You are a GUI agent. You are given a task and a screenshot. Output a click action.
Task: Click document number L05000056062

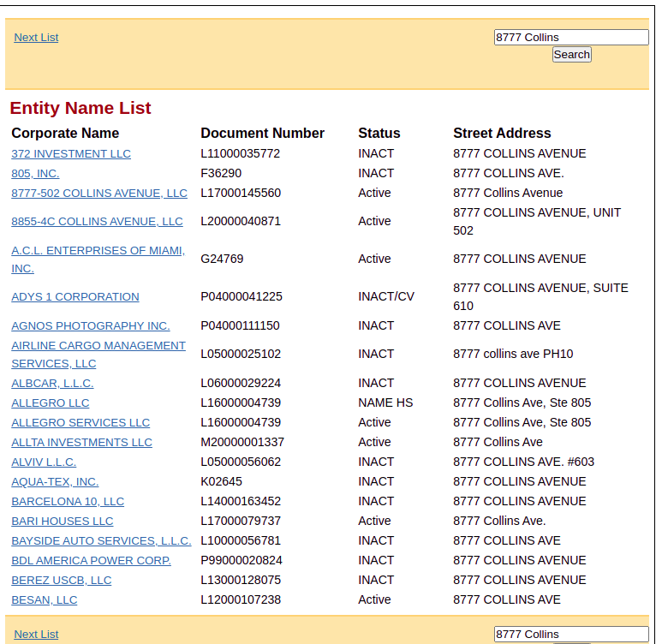point(241,462)
